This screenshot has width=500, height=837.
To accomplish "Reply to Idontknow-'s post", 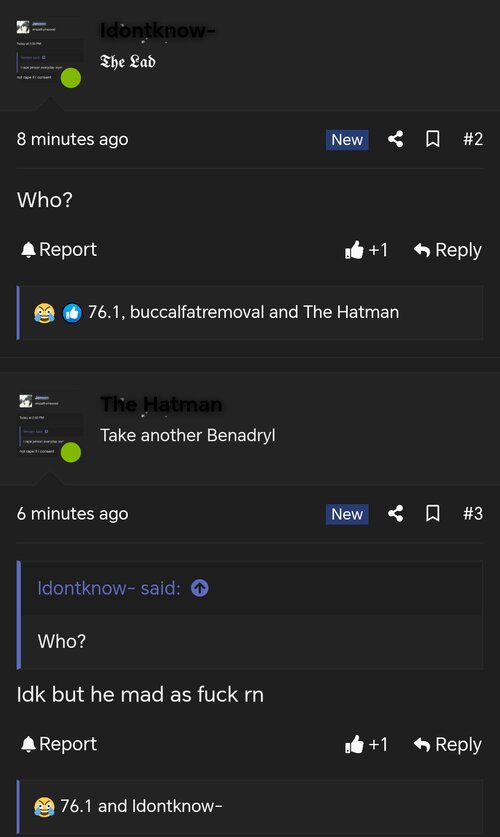I will tap(448, 249).
